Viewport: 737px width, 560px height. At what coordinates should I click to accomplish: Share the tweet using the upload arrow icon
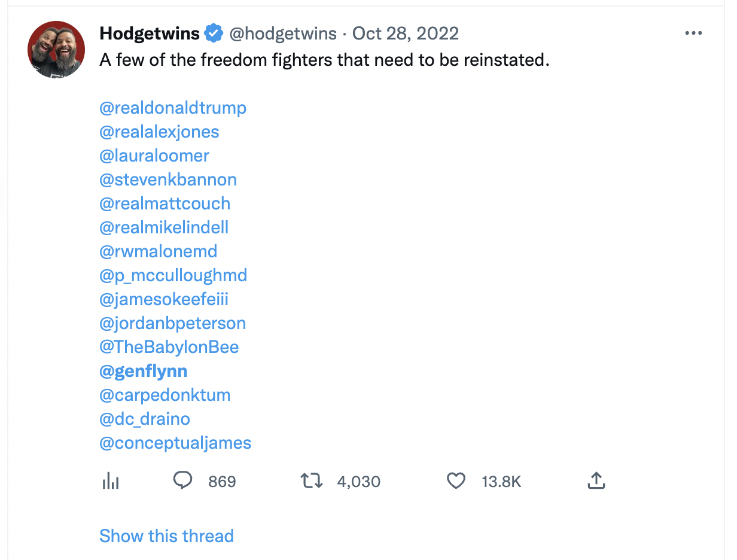[596, 480]
